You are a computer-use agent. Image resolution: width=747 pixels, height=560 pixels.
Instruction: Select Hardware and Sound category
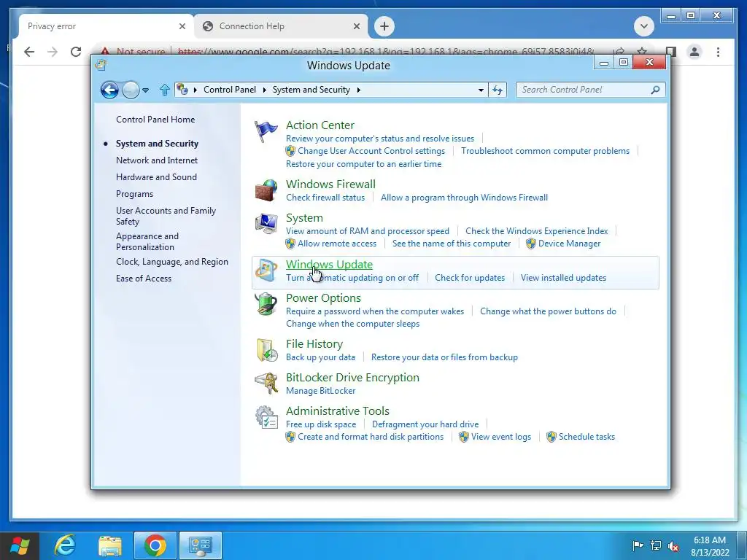pos(156,177)
